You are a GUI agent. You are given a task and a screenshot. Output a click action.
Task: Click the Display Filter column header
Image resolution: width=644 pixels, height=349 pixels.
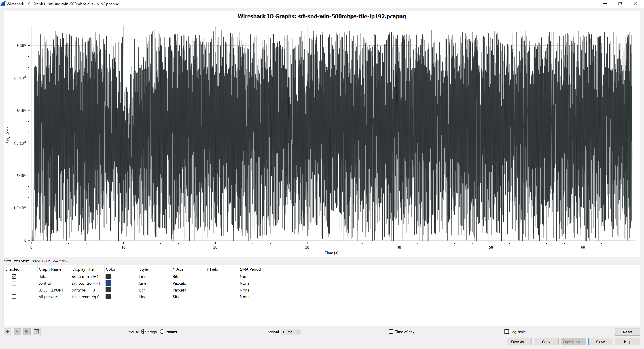[x=84, y=269]
